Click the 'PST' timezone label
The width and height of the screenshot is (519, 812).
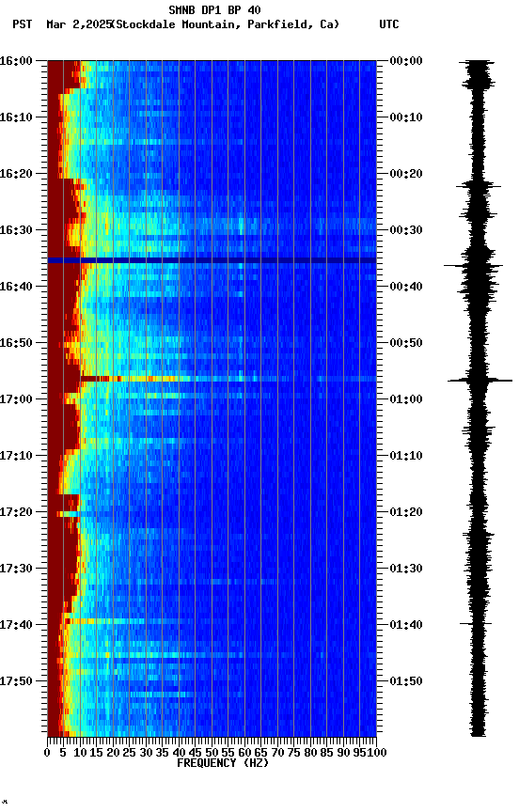(23, 24)
